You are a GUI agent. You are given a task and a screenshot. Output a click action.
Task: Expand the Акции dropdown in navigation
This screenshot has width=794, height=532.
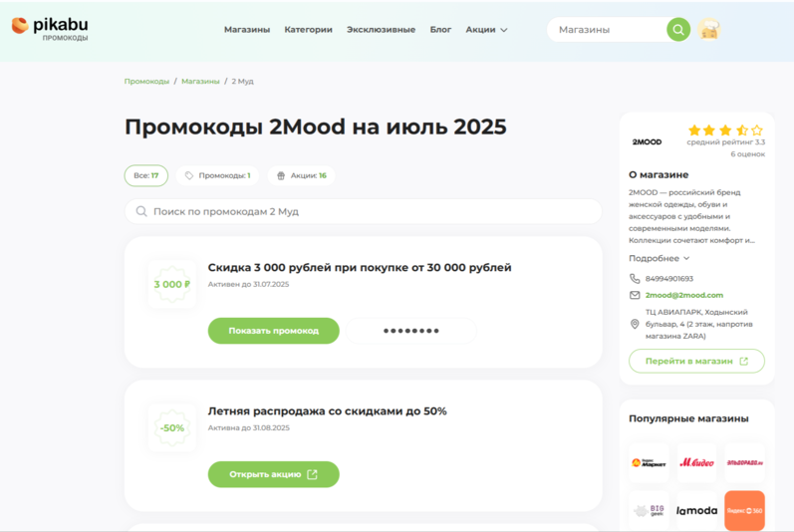coord(486,30)
